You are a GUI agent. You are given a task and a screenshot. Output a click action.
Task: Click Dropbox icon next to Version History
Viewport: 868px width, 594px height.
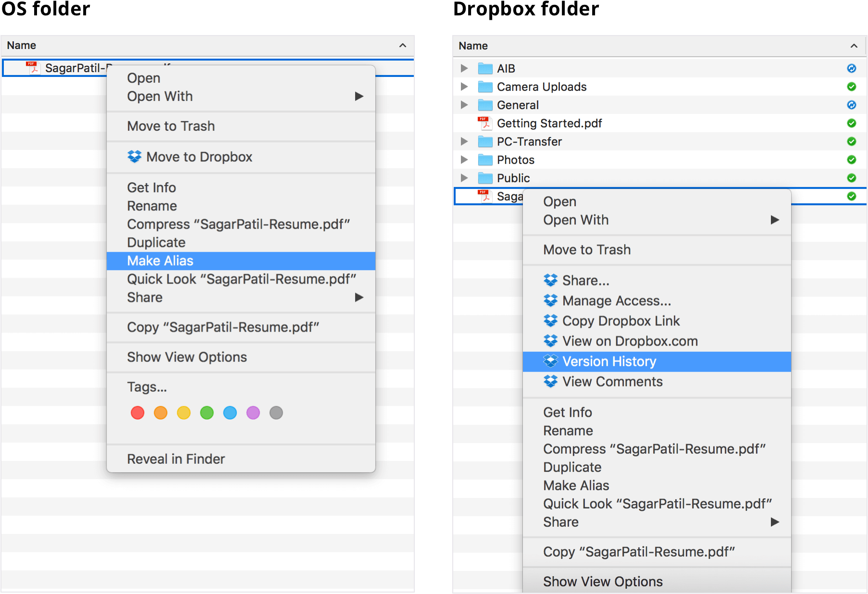pyautogui.click(x=551, y=361)
